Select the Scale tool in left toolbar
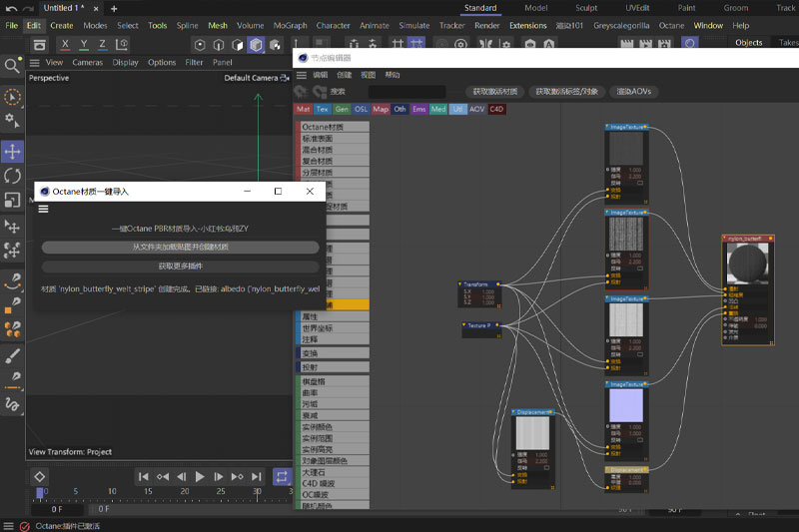 point(12,200)
